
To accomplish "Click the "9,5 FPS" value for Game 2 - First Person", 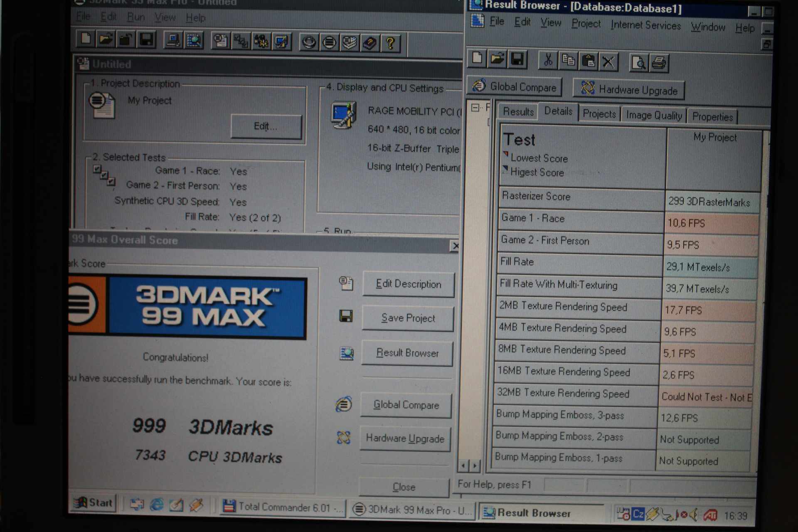I will coord(683,245).
